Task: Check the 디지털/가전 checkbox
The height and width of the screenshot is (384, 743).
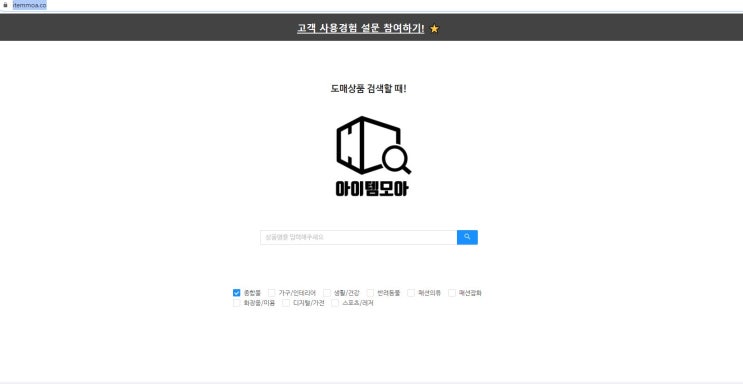Action: click(x=286, y=303)
